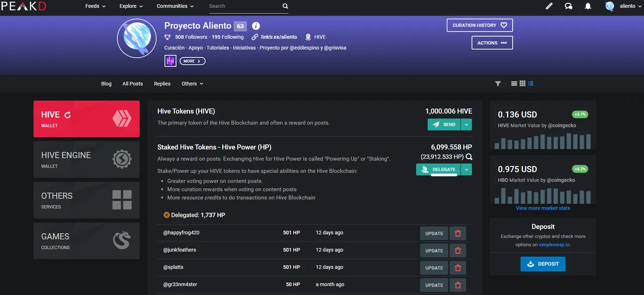Select the HIVE Wallet section
The width and height of the screenshot is (644, 295).
coord(87,119)
